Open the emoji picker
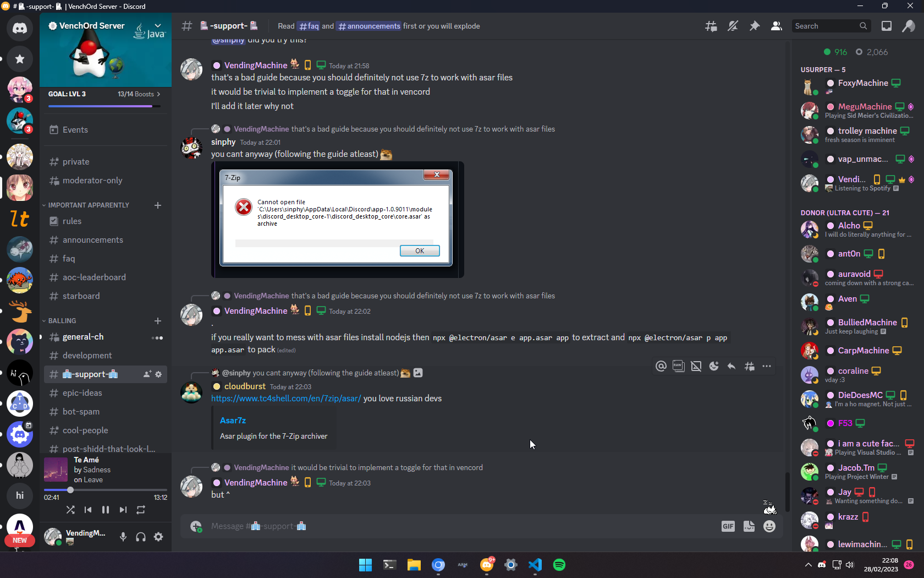 pyautogui.click(x=769, y=526)
